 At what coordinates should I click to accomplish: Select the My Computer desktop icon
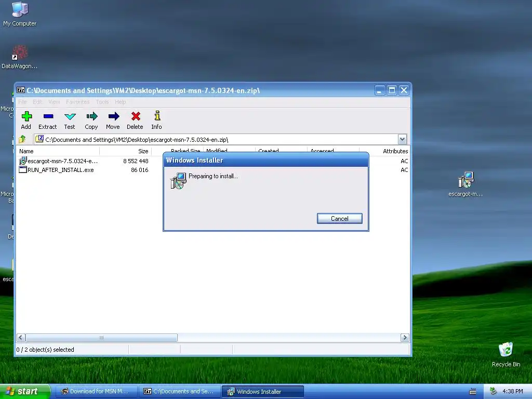coord(20,14)
